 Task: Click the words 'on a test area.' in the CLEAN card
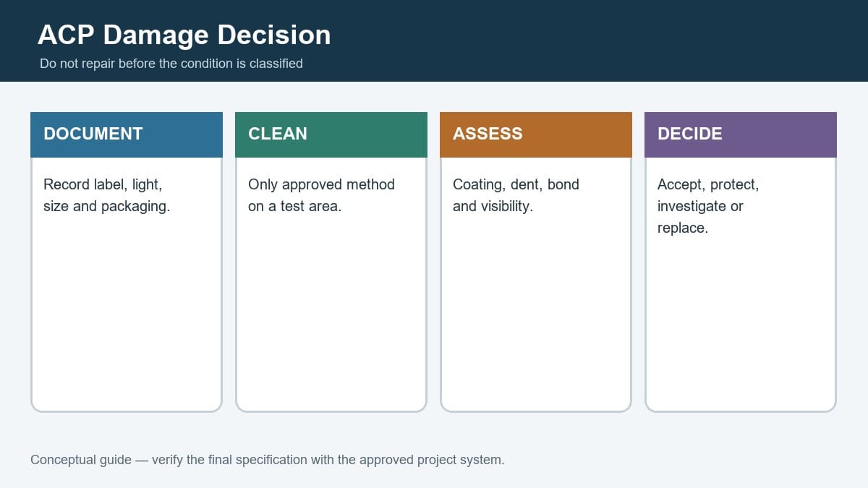(294, 206)
